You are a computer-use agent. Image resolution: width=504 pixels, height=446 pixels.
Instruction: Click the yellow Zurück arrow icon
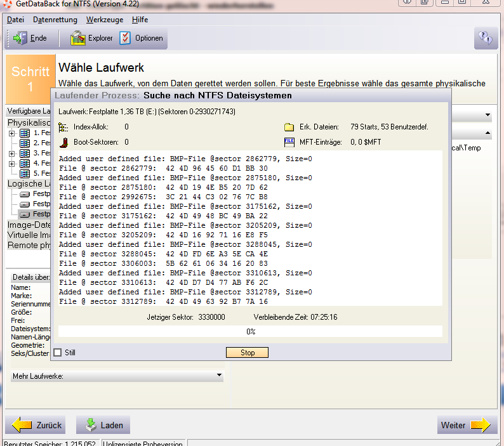(22, 425)
